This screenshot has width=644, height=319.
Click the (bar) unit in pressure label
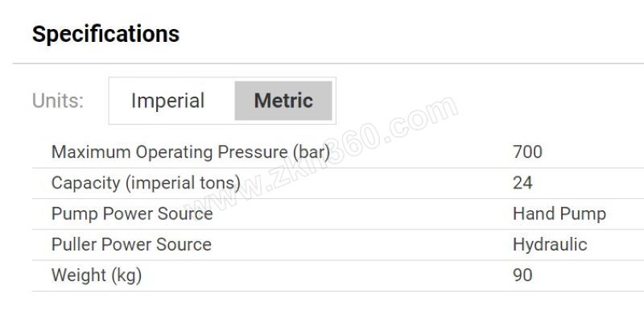tap(312, 152)
